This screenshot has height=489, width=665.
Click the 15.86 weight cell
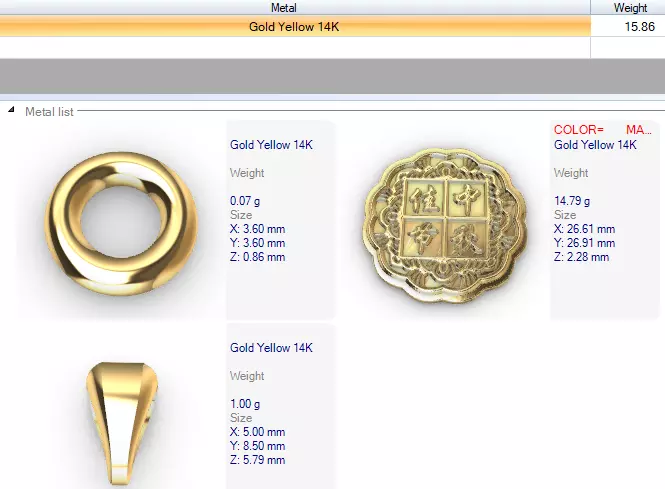click(x=628, y=26)
